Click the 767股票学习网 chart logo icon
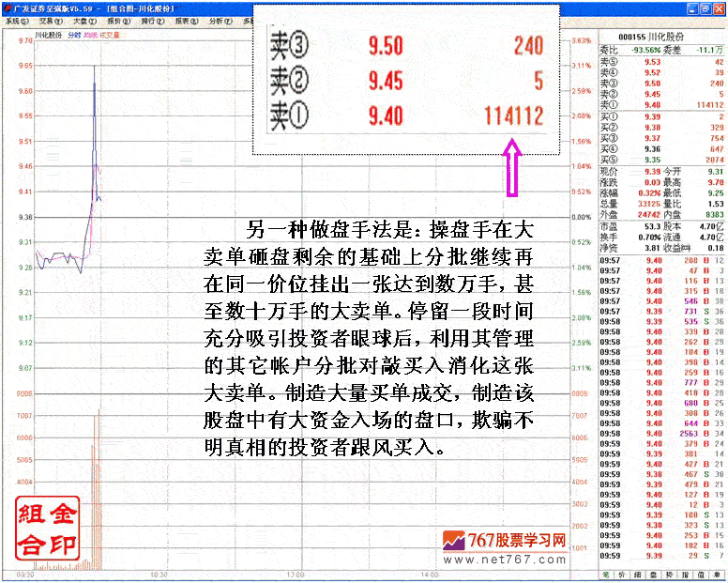 click(454, 542)
